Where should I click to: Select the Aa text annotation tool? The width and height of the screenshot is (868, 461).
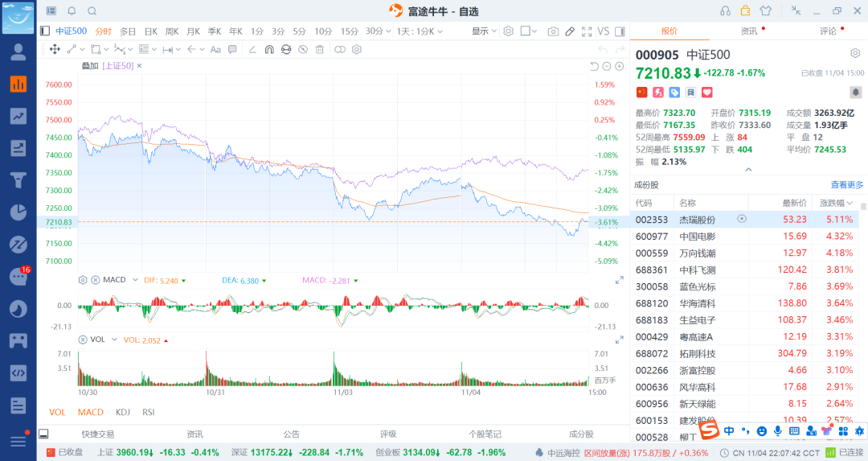[x=215, y=49]
